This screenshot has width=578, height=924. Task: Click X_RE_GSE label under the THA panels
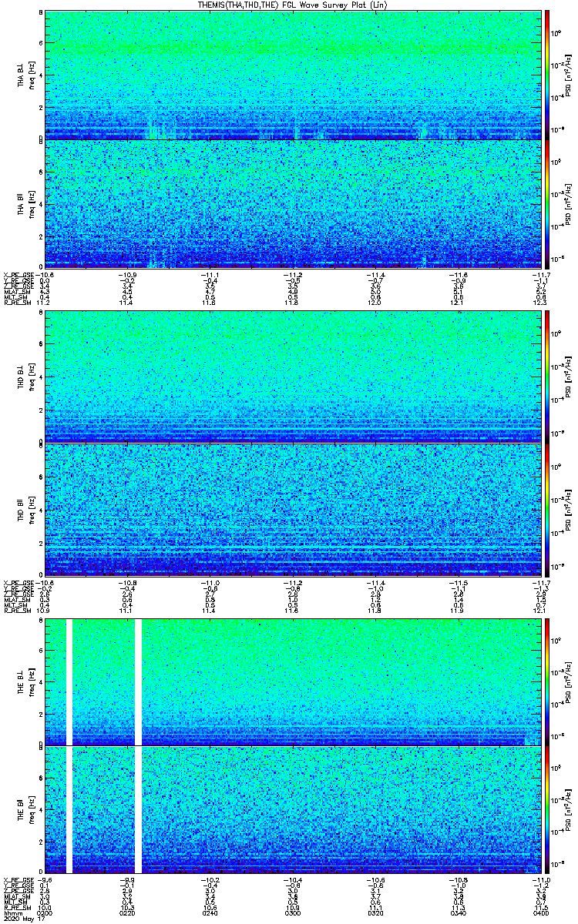click(16, 274)
